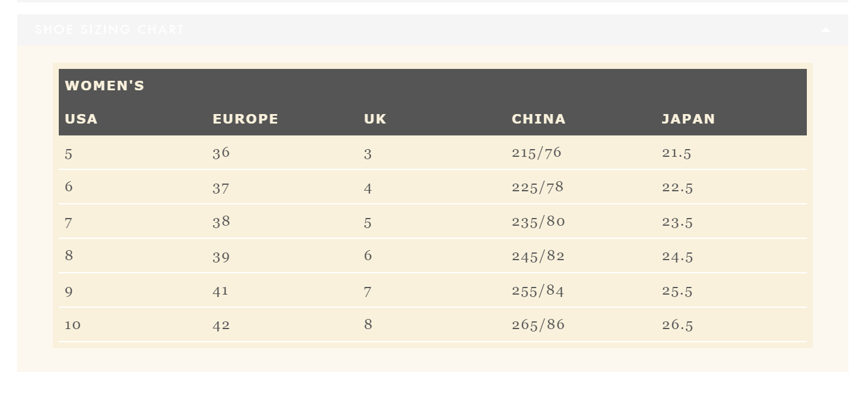This screenshot has width=868, height=398.
Task: Select China size 225/78 cell
Action: point(537,187)
